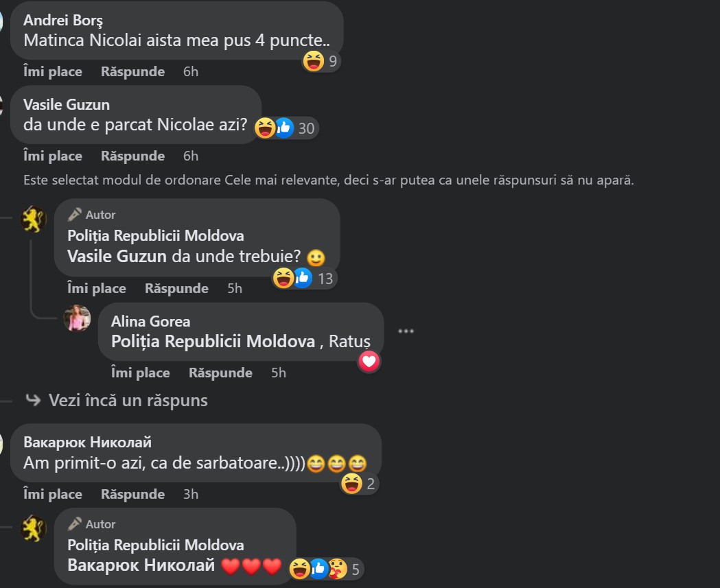View laughing reactions on Andrei Borş's comment

click(x=321, y=61)
